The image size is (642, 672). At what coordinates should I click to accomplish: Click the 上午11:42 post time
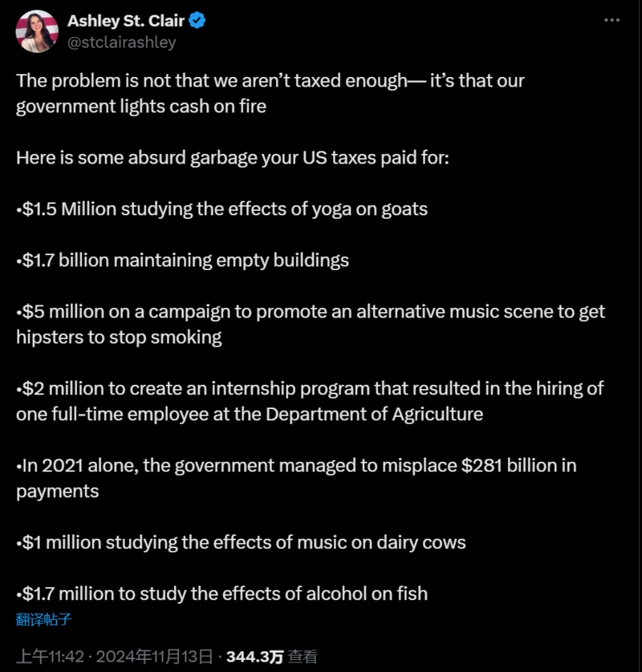tap(51, 656)
